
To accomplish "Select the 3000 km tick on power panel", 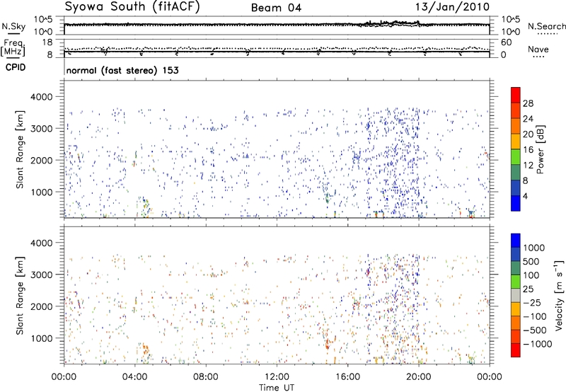I will tap(41, 129).
